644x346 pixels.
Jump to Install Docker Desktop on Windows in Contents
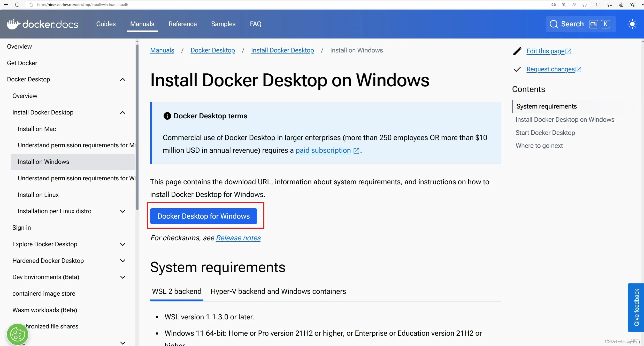[565, 120]
